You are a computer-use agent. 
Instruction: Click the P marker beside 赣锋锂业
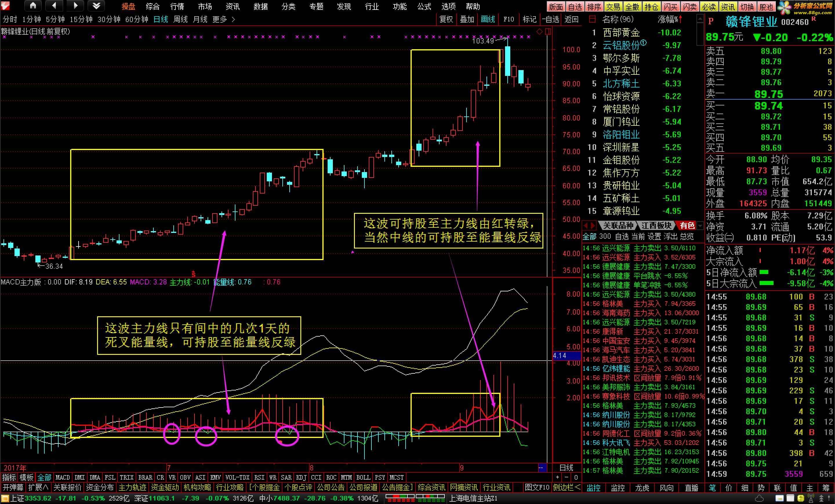pos(711,21)
